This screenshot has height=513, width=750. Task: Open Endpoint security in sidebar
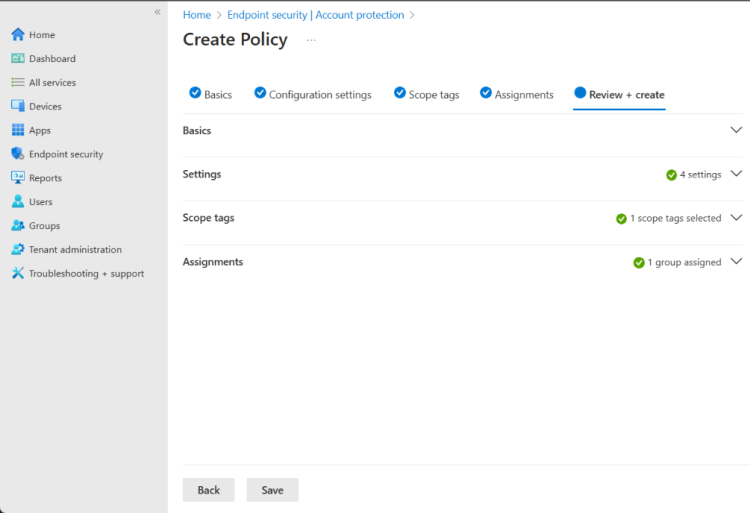66,154
